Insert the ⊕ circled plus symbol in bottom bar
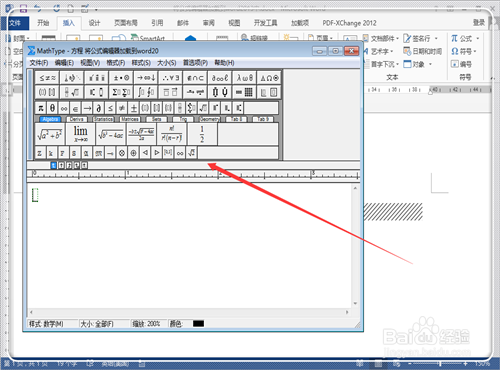Screen dimensions: 500x370 [134, 153]
